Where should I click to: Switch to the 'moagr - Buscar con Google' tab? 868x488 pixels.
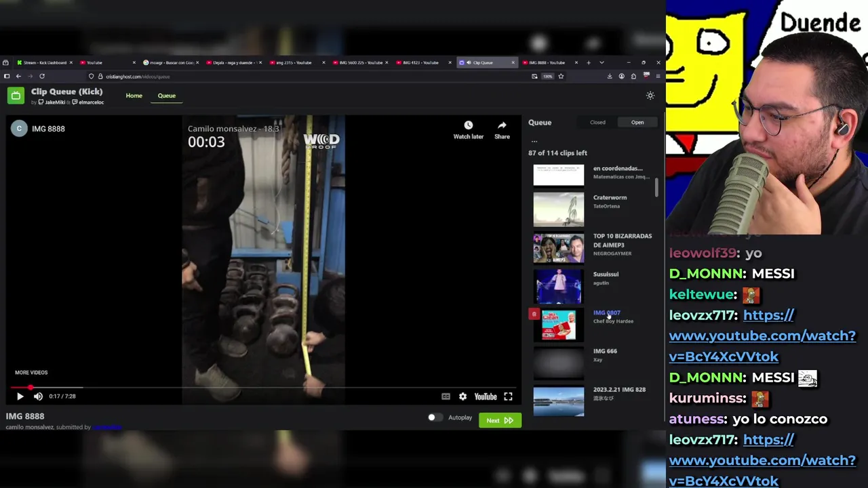coord(170,62)
